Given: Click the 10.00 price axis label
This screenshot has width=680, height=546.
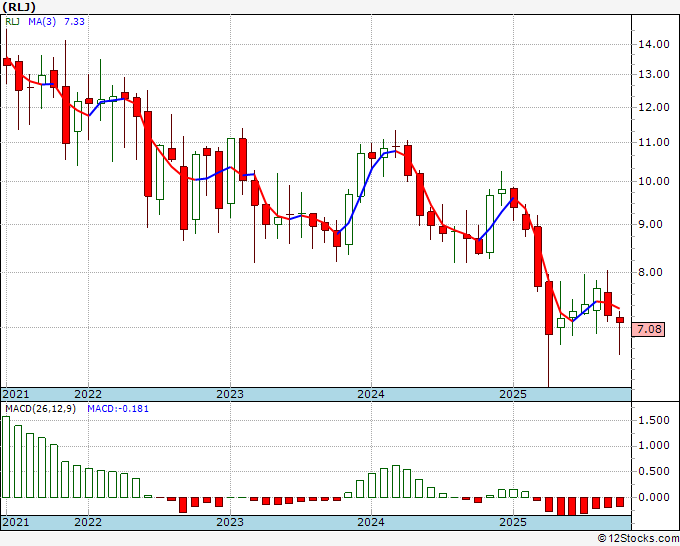Looking at the screenshot, I should tap(654, 181).
